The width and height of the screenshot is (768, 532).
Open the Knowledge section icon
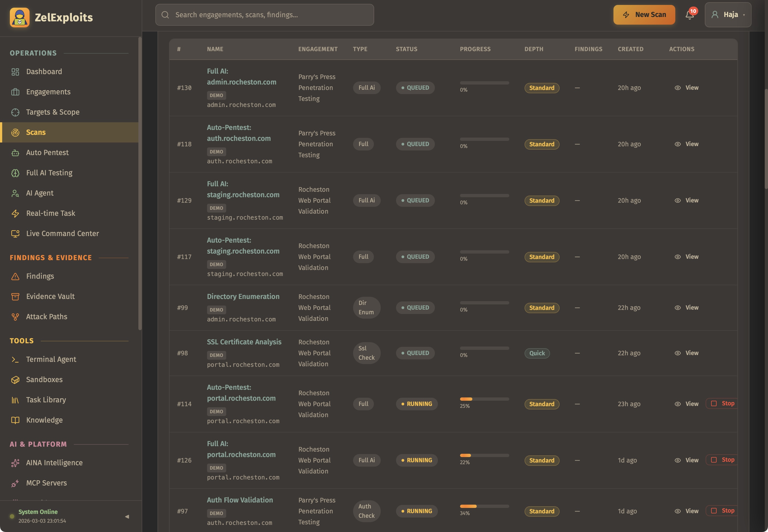(15, 420)
